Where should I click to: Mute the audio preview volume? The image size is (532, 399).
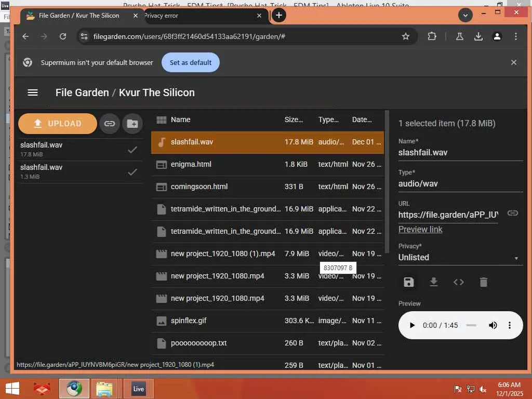click(493, 325)
